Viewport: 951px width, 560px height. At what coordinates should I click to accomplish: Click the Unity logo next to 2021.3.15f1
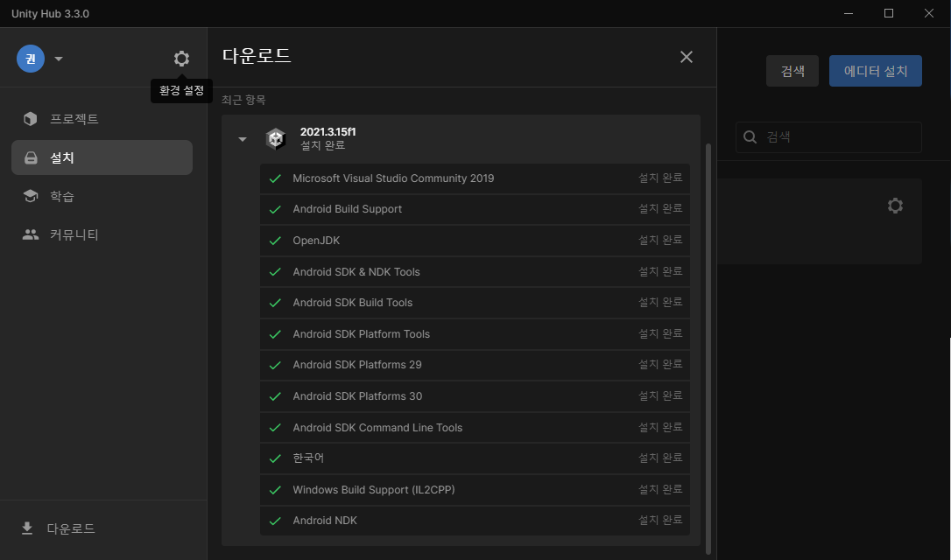point(276,139)
